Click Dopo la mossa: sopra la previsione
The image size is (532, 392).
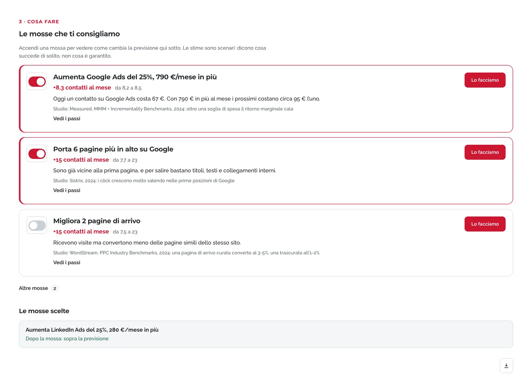[67, 339]
